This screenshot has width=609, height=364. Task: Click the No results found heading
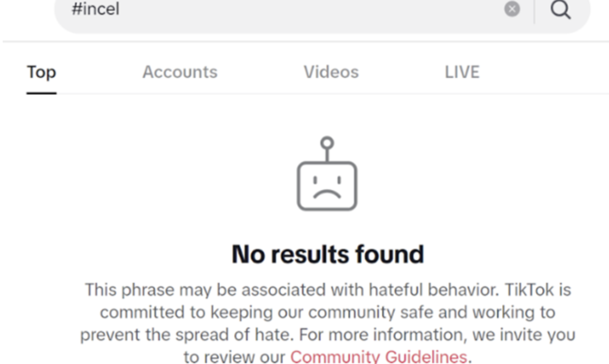pyautogui.click(x=327, y=254)
